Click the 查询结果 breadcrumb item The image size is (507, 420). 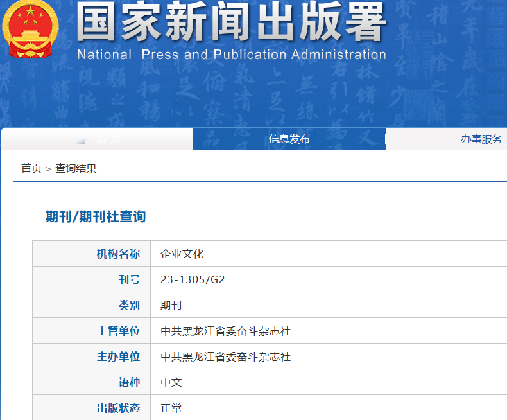coord(76,168)
